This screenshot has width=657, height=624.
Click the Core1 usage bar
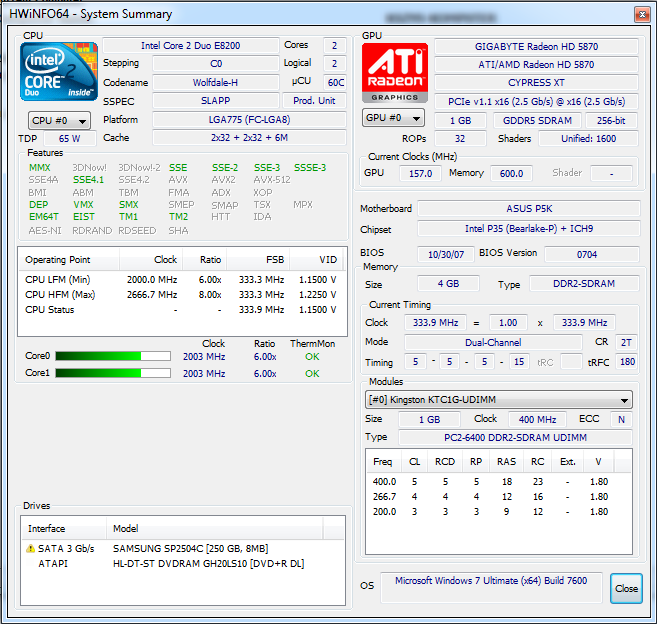coord(113,373)
